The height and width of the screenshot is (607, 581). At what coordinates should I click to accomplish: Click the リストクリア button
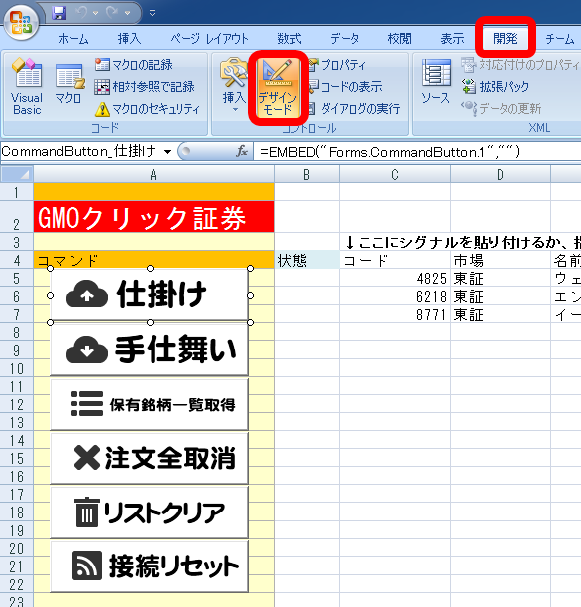(150, 513)
